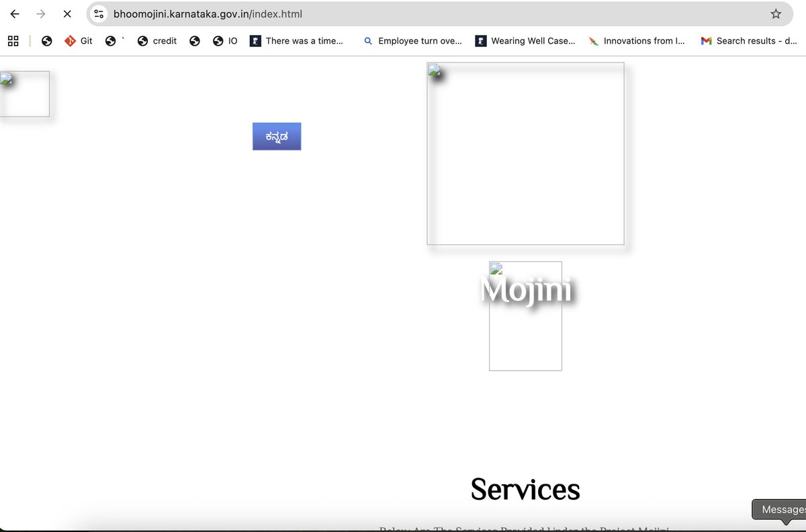Open the 'Innovations from I...' bookmark
The width and height of the screenshot is (806, 532).
[x=636, y=41]
